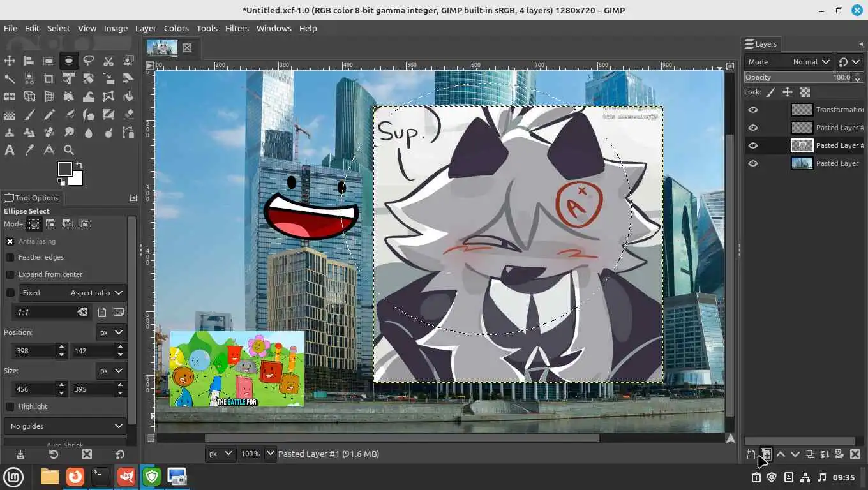Select the Color Picker eyedropper tool
Viewport: 868px width, 490px height.
[29, 151]
